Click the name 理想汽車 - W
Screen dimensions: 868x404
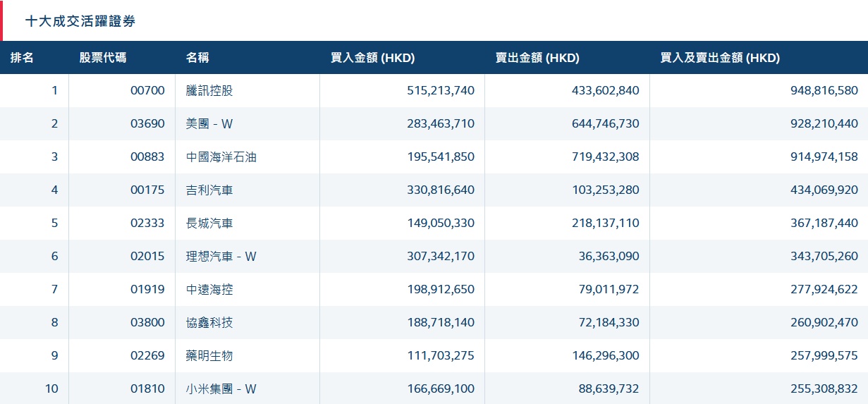point(221,256)
